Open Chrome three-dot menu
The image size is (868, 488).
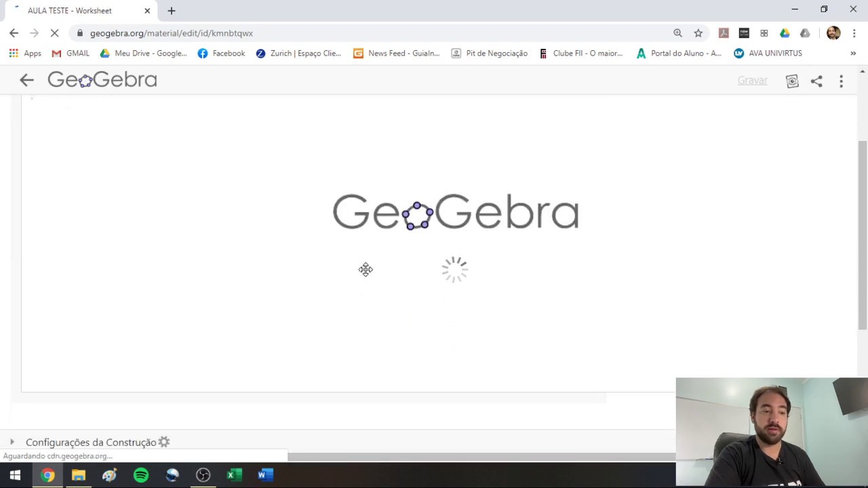point(854,33)
